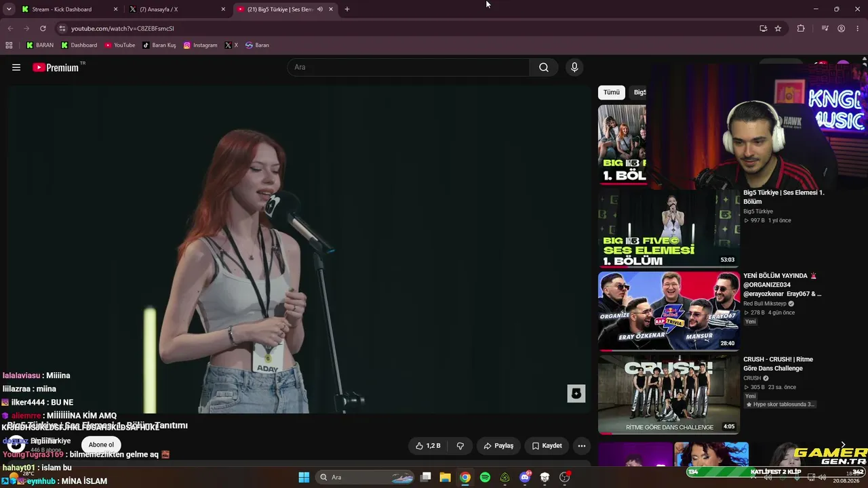The image size is (868, 488).
Task: Click the address bar URL
Action: [x=123, y=28]
